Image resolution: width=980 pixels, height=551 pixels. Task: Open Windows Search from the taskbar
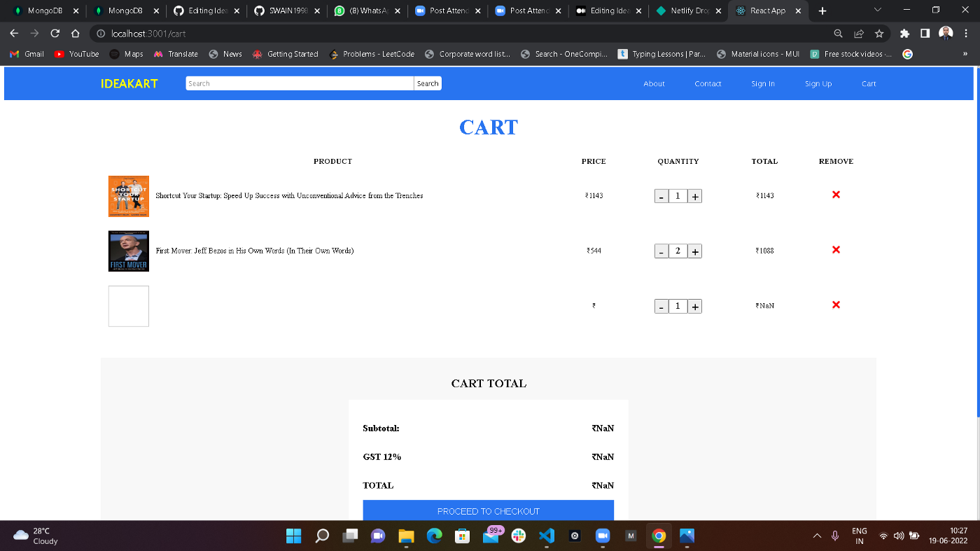(322, 536)
